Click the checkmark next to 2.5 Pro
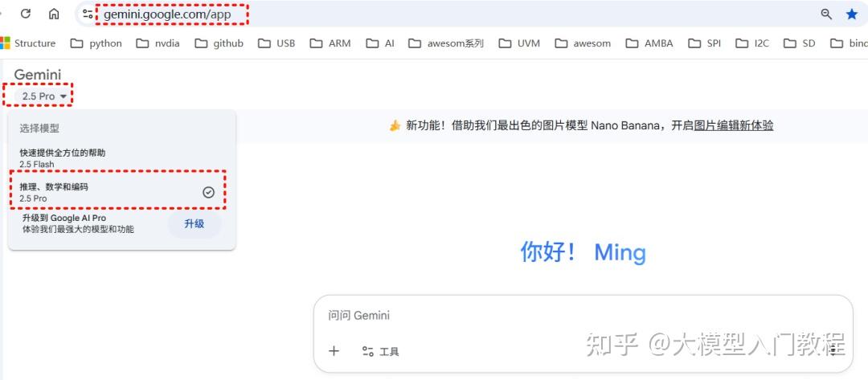 [208, 192]
